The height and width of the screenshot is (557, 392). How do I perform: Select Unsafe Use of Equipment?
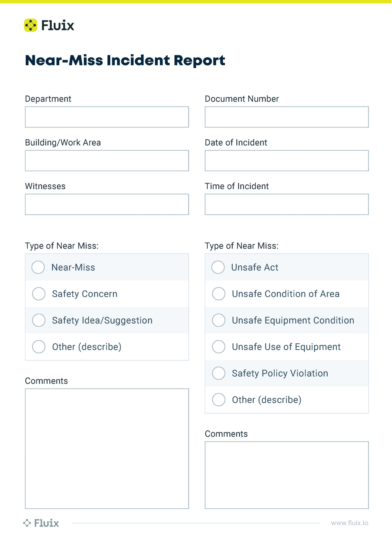pyautogui.click(x=219, y=347)
